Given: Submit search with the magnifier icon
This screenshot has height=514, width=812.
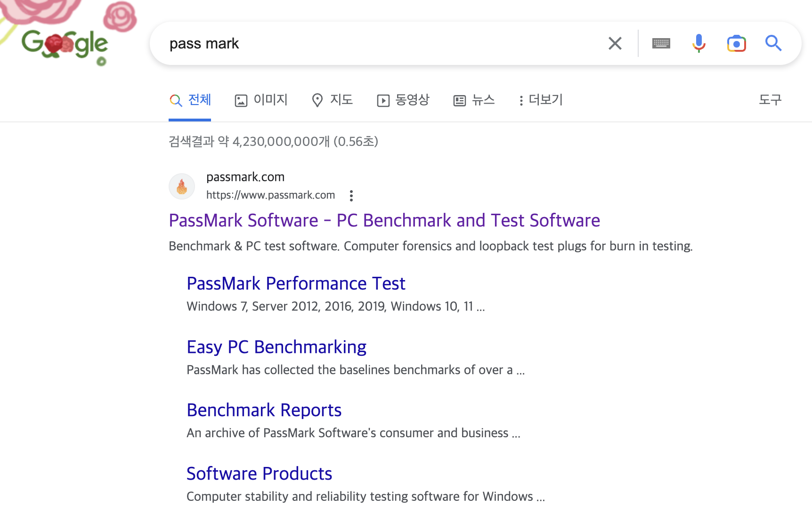Looking at the screenshot, I should tap(773, 43).
